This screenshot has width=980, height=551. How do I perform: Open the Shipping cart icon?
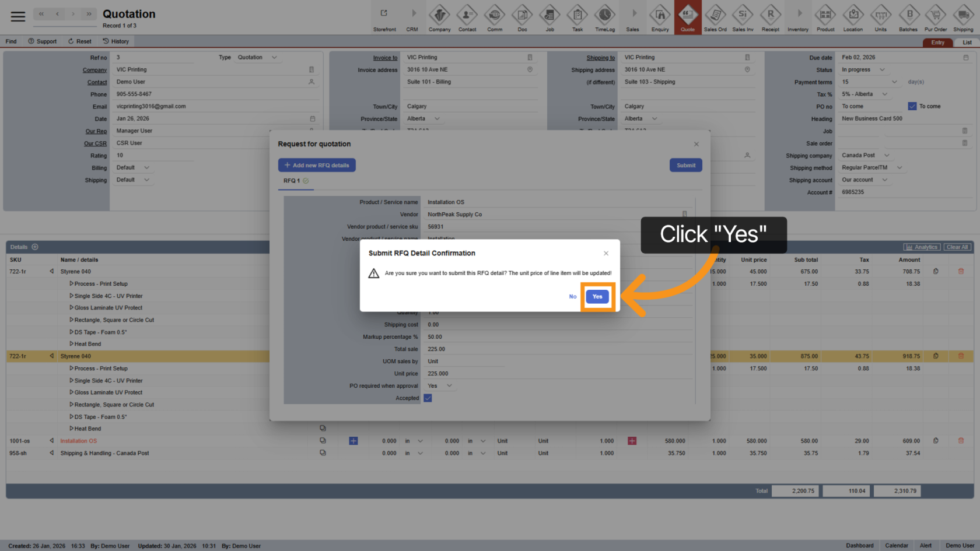point(963,16)
